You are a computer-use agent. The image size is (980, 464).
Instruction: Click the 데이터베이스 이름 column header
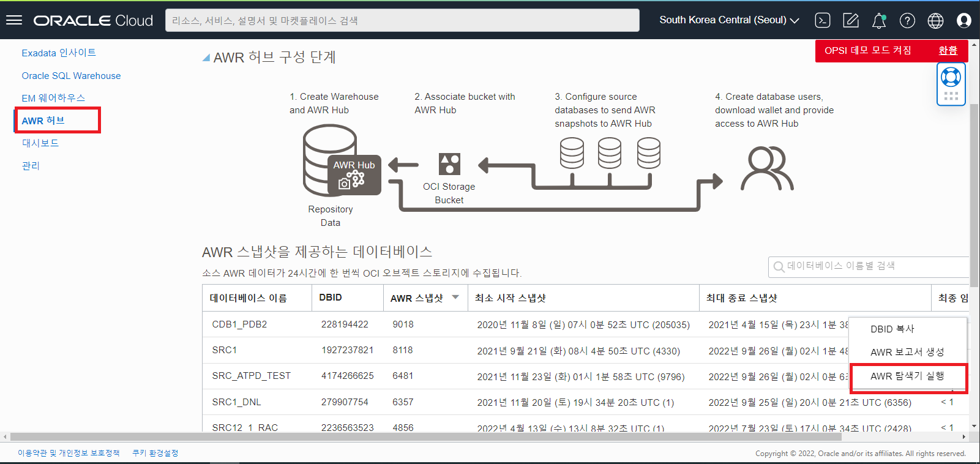248,298
